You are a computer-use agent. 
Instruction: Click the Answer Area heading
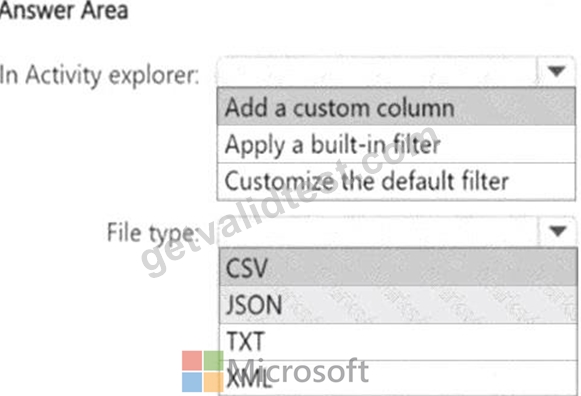[64, 10]
